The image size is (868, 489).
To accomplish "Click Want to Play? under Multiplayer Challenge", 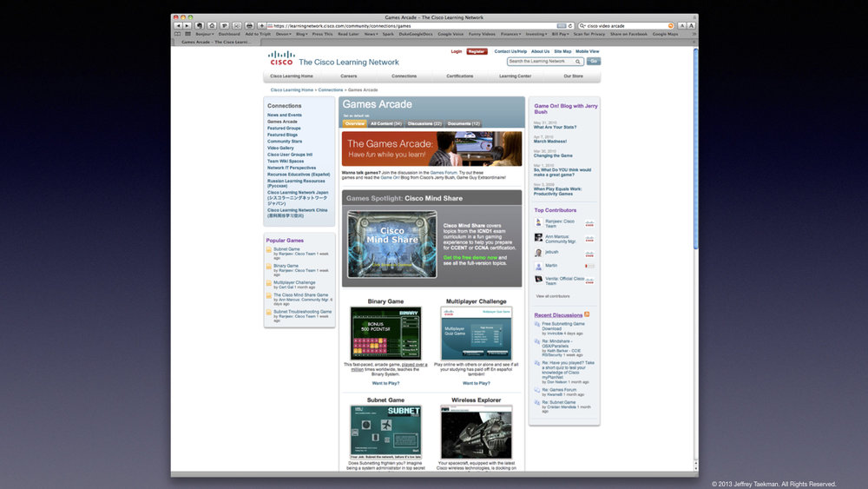I will (476, 383).
